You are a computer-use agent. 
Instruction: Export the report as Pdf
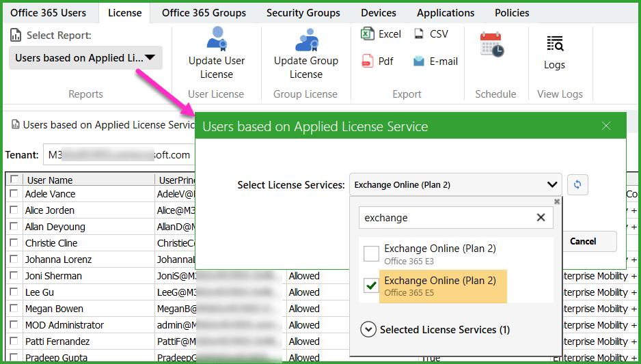coord(377,61)
